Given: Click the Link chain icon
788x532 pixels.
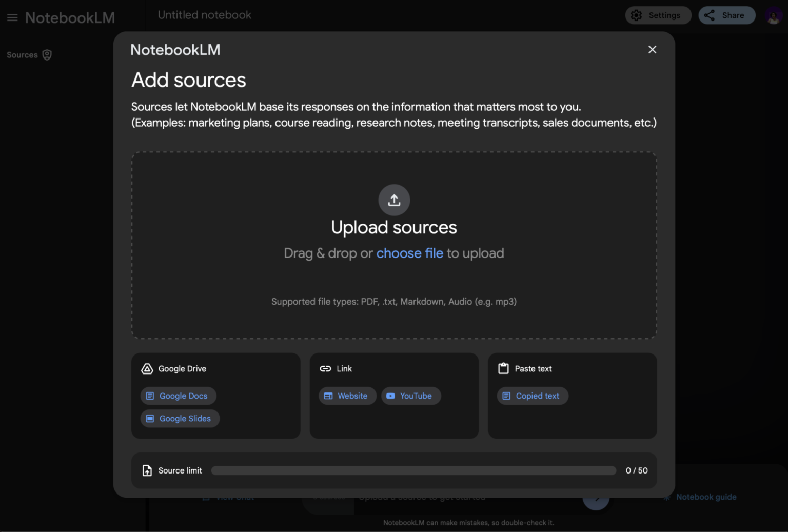Looking at the screenshot, I should [x=325, y=368].
